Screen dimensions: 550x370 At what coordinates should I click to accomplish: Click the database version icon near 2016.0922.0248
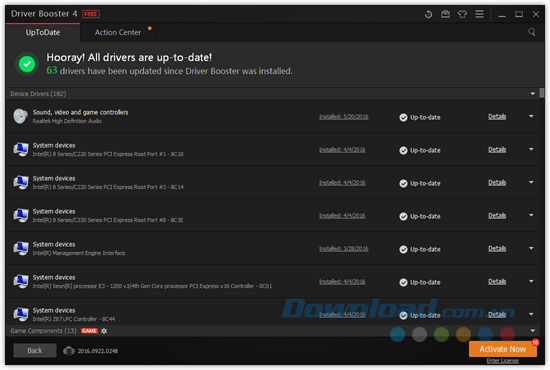click(x=69, y=351)
